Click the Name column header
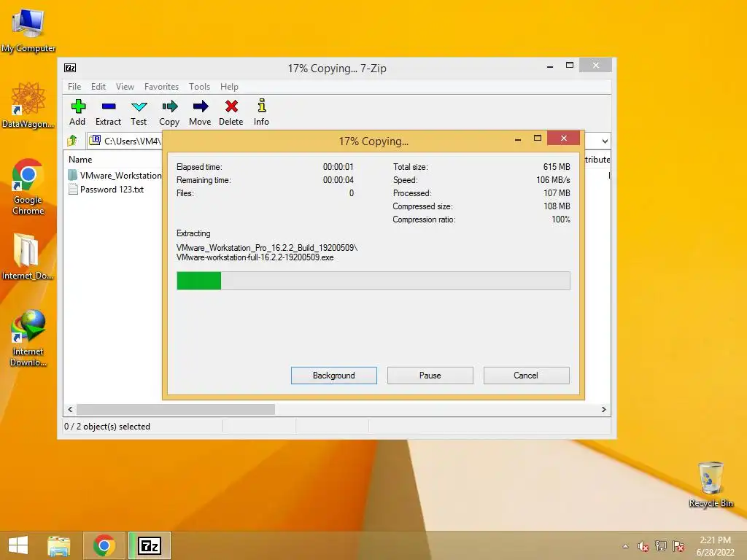The image size is (747, 560). pyautogui.click(x=80, y=160)
